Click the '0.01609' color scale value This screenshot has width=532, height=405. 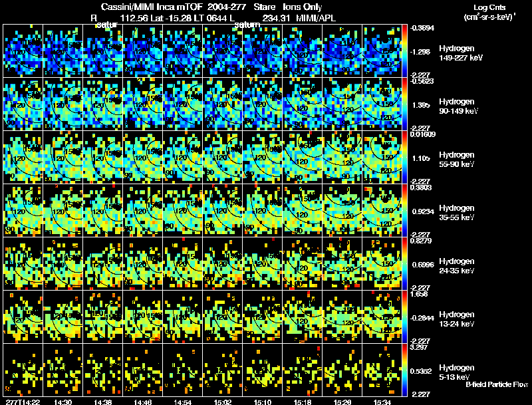422,134
